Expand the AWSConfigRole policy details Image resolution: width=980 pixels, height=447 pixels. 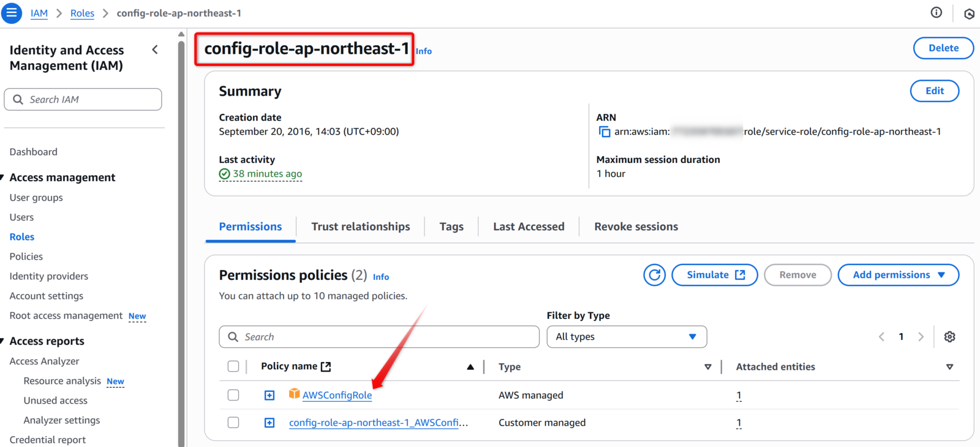[x=269, y=396]
